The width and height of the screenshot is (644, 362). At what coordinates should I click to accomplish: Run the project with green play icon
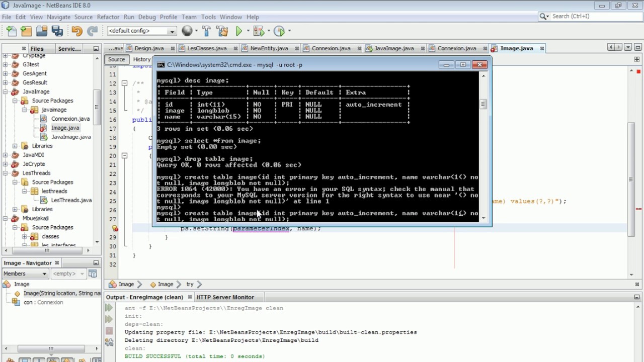[x=239, y=31]
